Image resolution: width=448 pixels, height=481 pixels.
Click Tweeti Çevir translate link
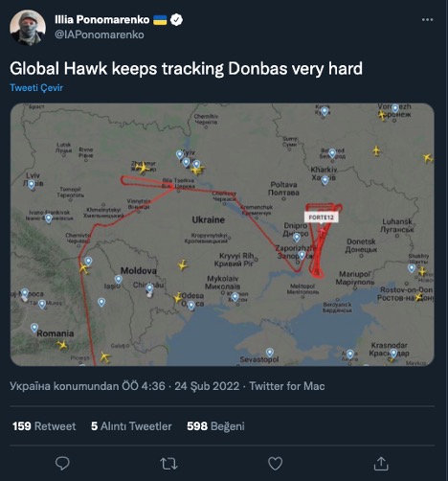point(36,88)
